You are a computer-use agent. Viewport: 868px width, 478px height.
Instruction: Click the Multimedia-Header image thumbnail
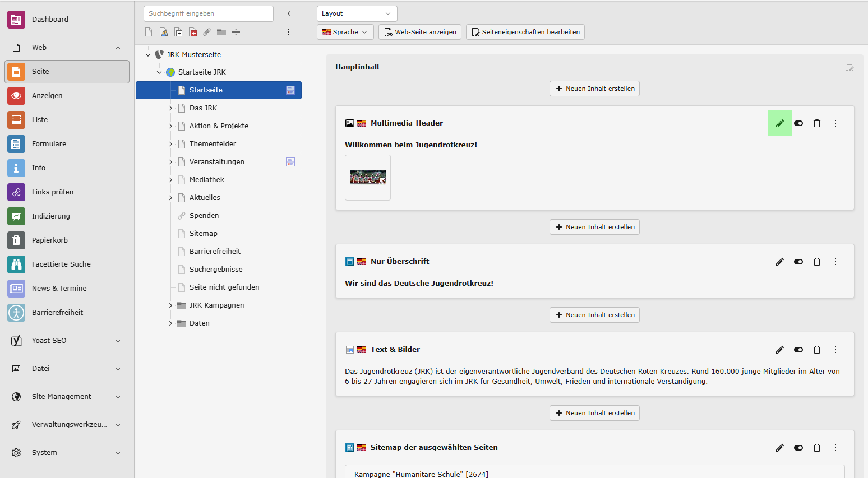(x=368, y=177)
